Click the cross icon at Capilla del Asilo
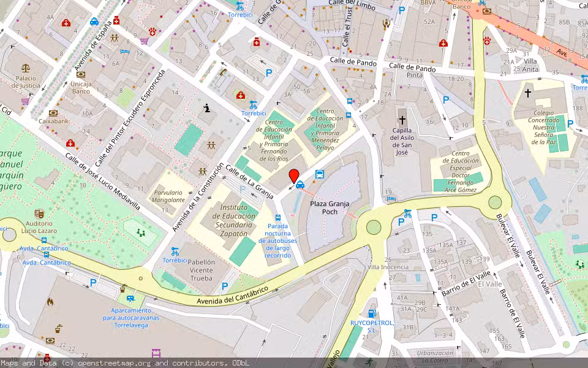The height and width of the screenshot is (368, 588). tap(402, 118)
